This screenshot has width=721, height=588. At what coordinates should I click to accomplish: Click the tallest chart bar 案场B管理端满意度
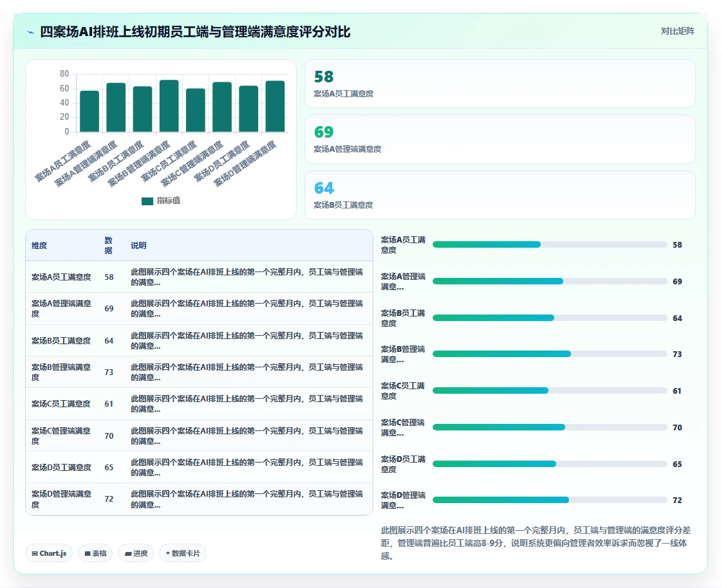coord(169,106)
